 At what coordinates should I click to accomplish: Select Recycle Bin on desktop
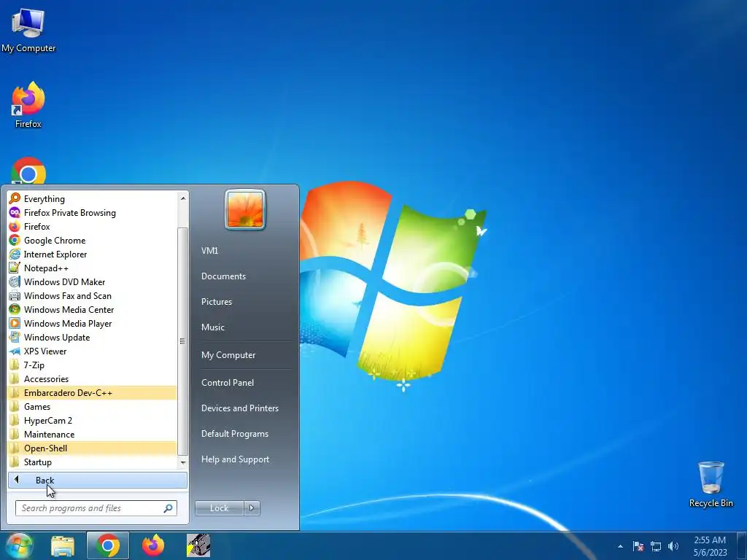pos(711,484)
